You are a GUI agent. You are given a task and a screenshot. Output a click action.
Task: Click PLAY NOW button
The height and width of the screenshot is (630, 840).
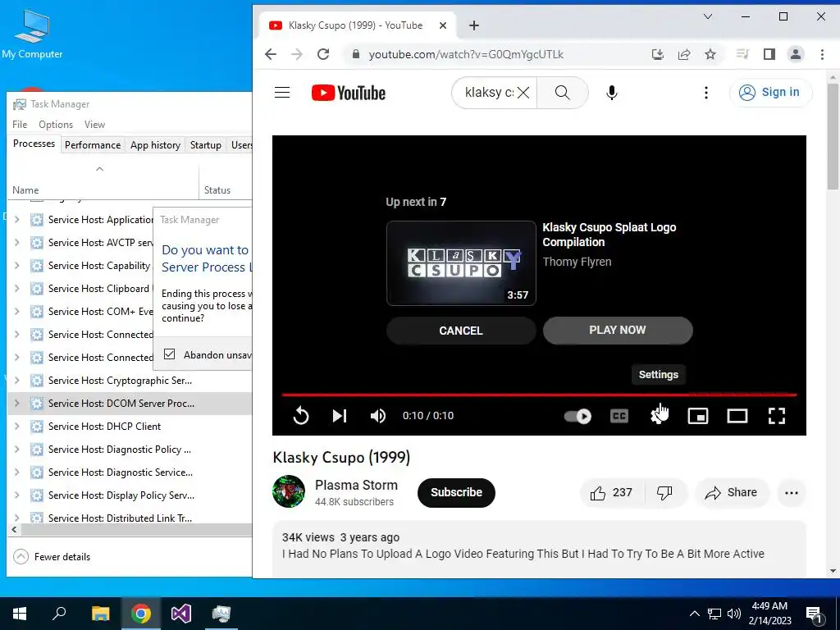[x=618, y=330]
